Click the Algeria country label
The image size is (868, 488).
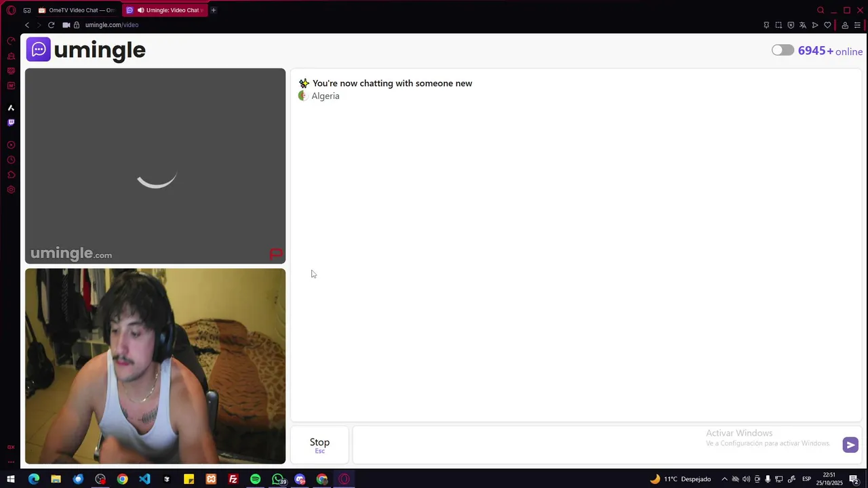325,96
